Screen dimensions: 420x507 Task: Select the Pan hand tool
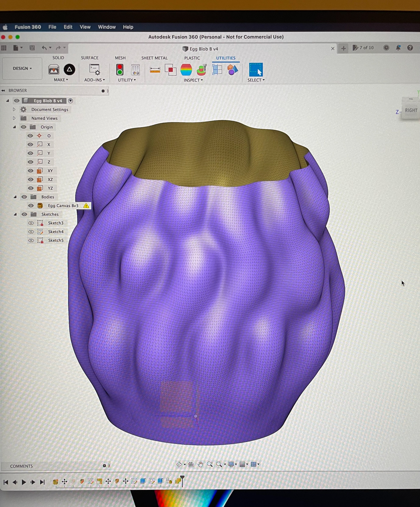[x=200, y=464]
